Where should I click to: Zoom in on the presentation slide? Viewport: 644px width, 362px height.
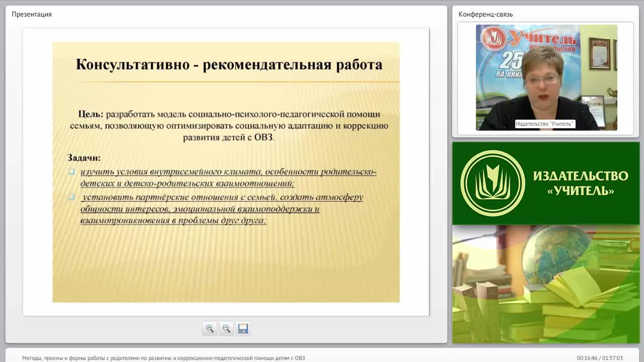tap(209, 328)
